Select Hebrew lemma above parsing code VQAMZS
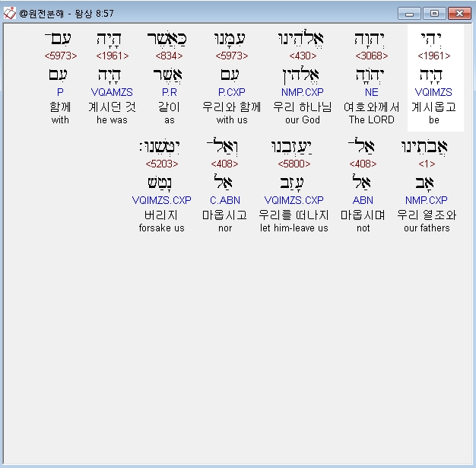Image resolution: width=476 pixels, height=468 pixels. pyautogui.click(x=109, y=75)
